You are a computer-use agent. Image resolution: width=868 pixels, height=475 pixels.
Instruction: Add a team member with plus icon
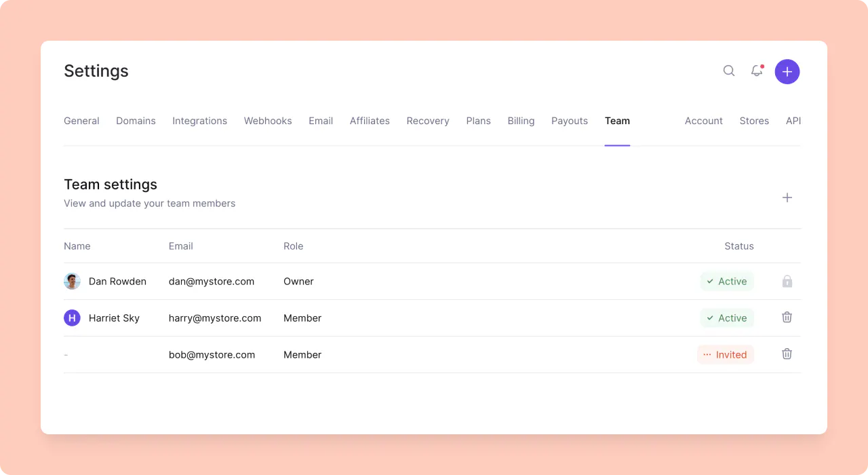coord(787,197)
